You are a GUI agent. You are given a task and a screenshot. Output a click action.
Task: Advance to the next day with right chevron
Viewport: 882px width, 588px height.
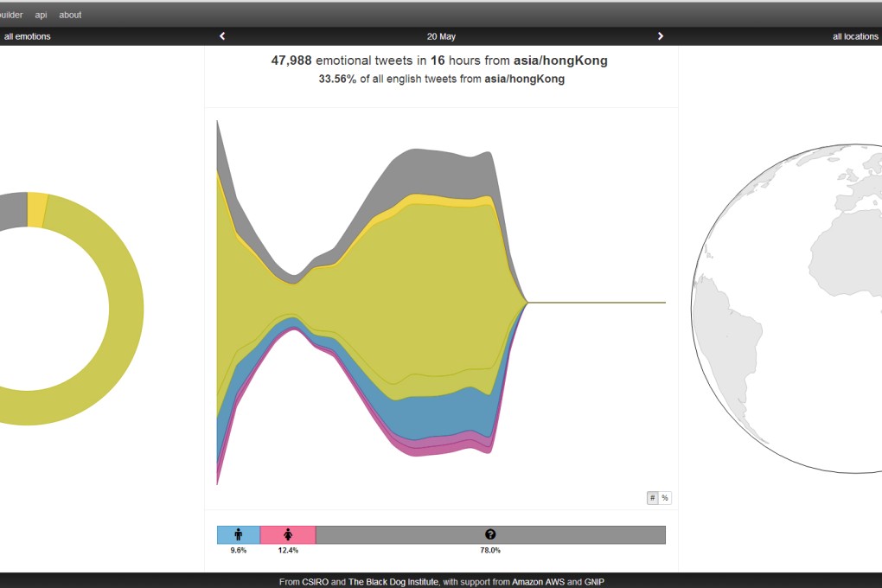click(661, 35)
